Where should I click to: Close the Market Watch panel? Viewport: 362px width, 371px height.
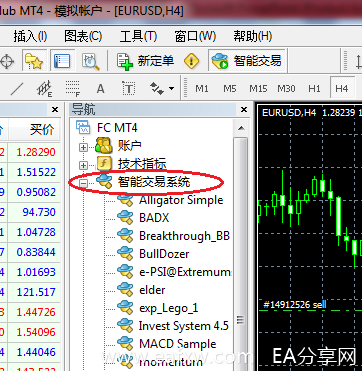55,110
